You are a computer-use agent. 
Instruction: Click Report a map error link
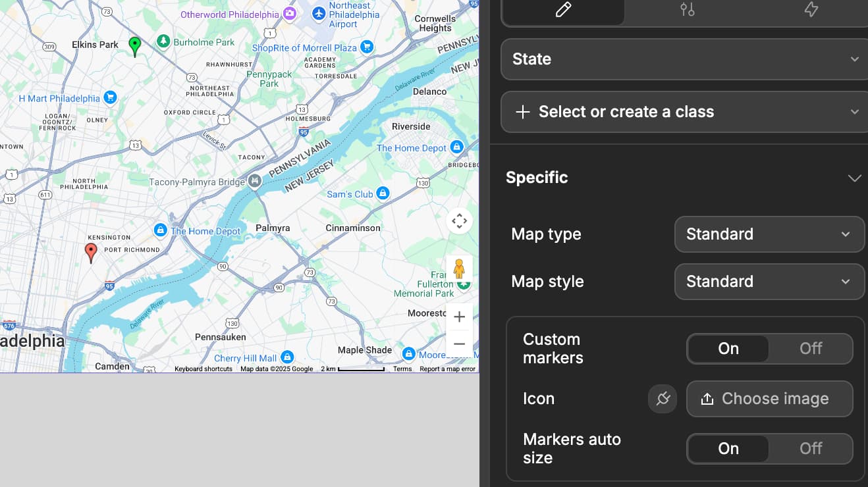[x=448, y=369]
